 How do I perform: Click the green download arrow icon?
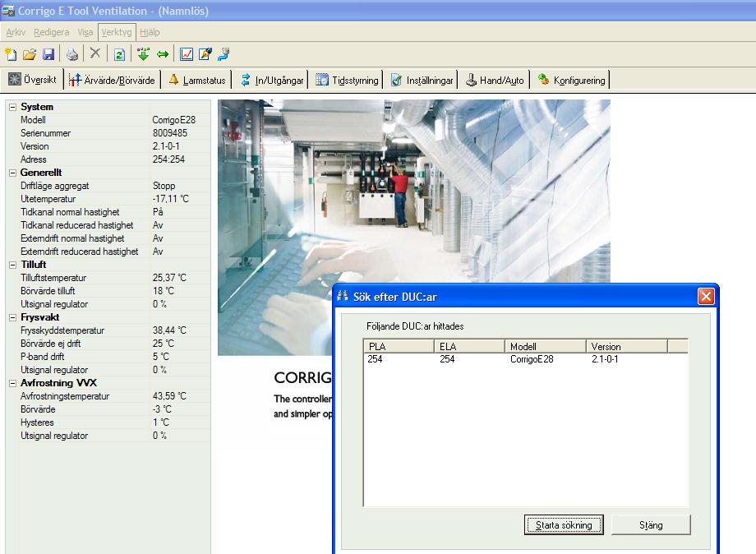pos(143,54)
